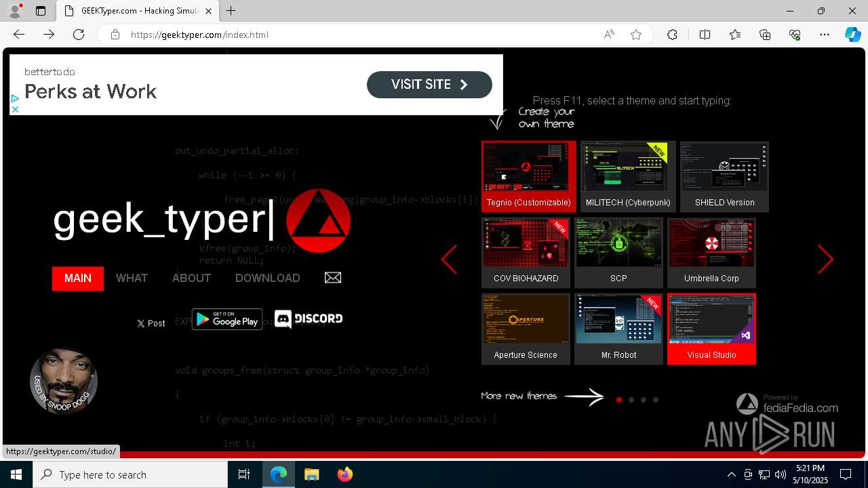Show next themes with right arrow
The height and width of the screenshot is (488, 868).
pyautogui.click(x=825, y=259)
